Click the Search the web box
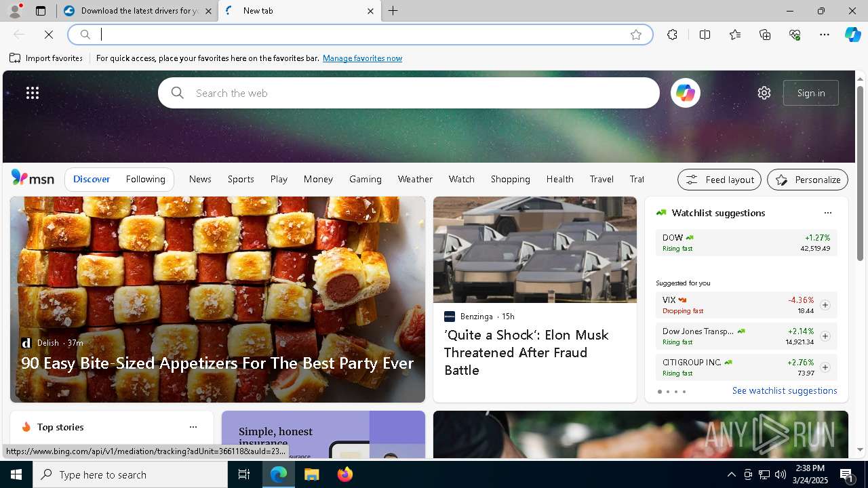The height and width of the screenshot is (488, 868). coord(409,93)
